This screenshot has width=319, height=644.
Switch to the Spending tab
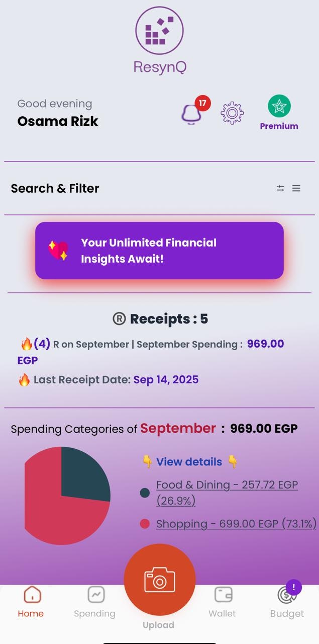(94, 602)
